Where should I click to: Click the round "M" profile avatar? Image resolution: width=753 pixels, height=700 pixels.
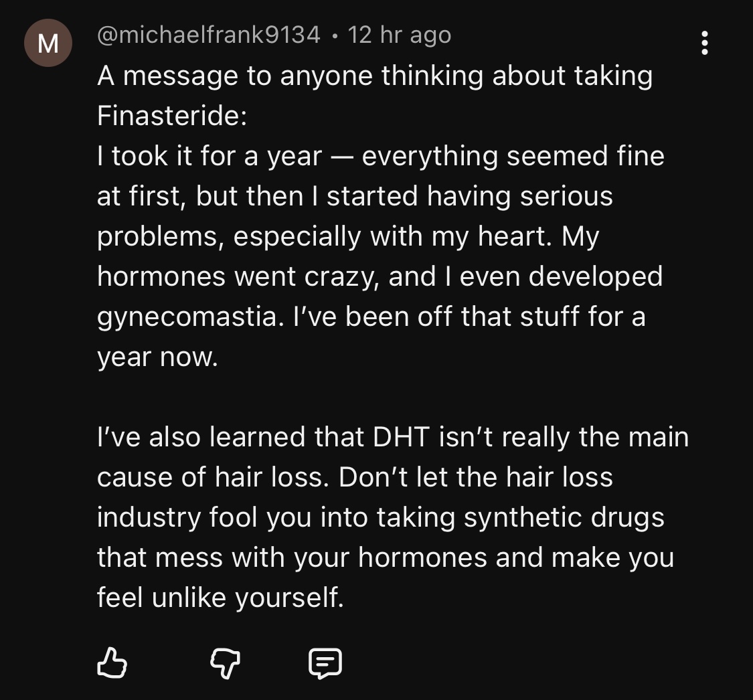[48, 43]
